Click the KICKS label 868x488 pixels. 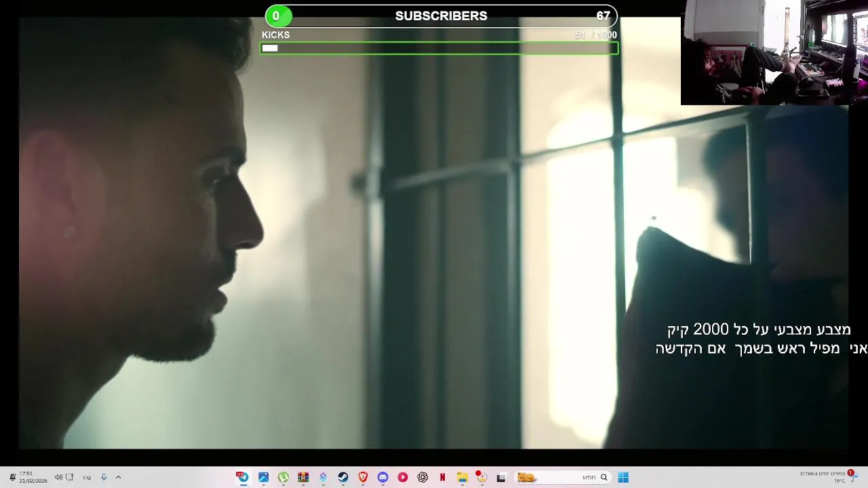point(276,35)
